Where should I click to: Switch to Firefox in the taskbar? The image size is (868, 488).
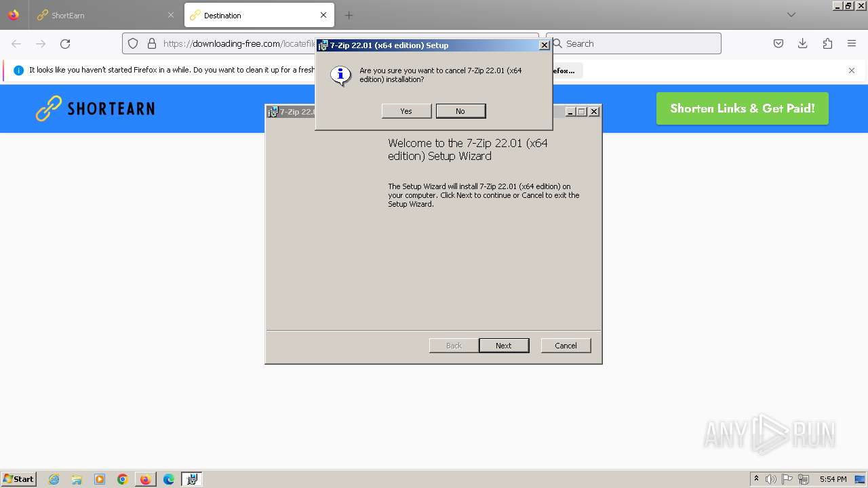click(x=145, y=479)
